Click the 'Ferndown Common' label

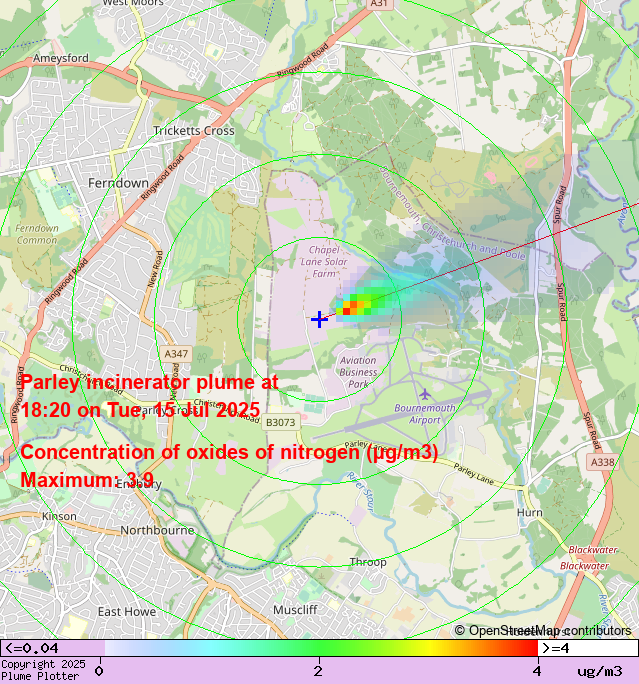[37, 234]
